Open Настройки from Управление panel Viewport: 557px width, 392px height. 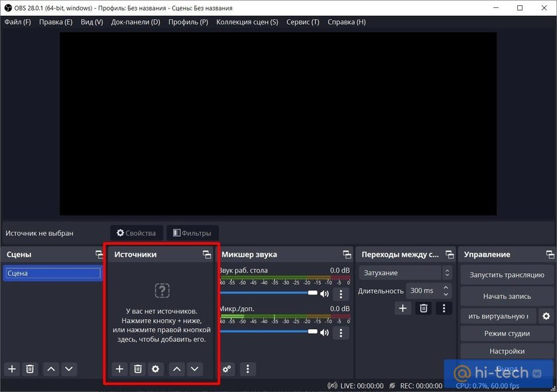(507, 351)
